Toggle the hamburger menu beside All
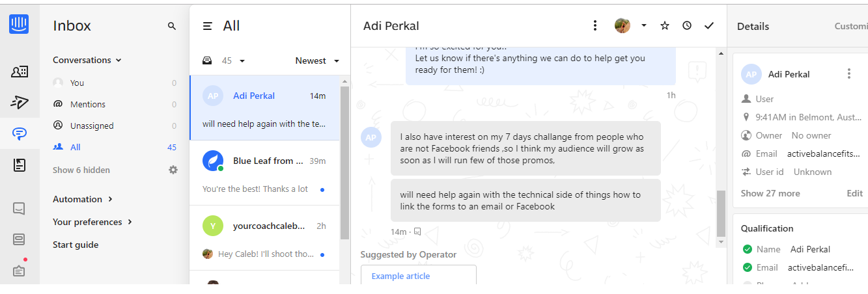The image size is (868, 294). click(x=208, y=26)
